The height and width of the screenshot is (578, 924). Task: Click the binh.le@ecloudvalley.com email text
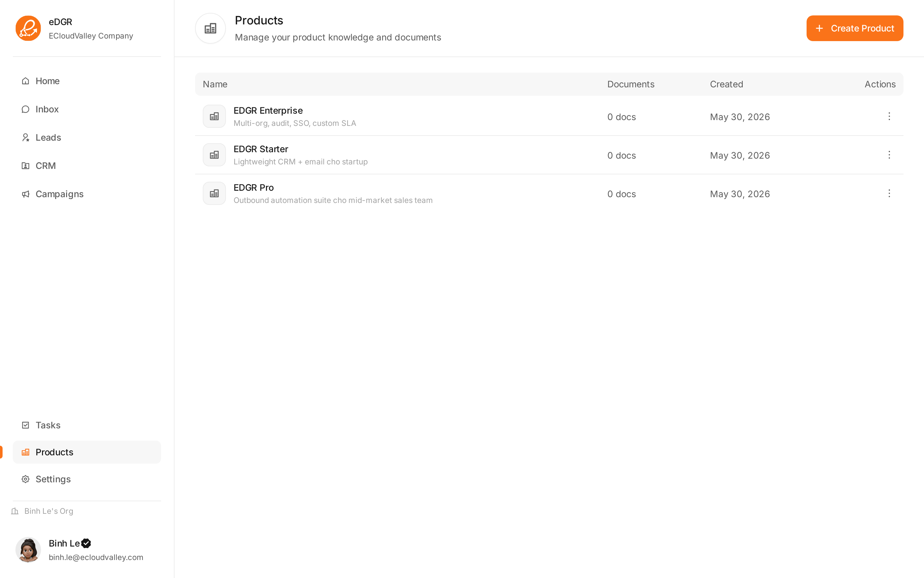(x=96, y=557)
